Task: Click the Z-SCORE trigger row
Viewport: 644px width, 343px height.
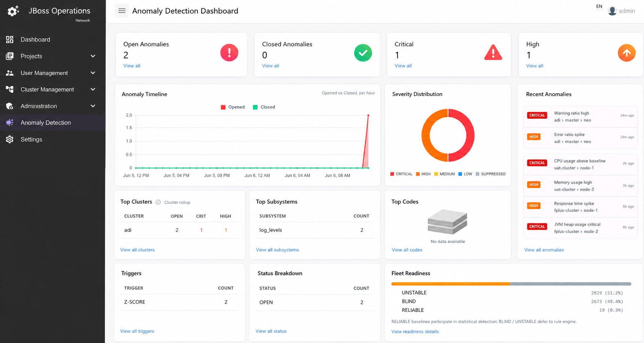Action: [x=179, y=302]
